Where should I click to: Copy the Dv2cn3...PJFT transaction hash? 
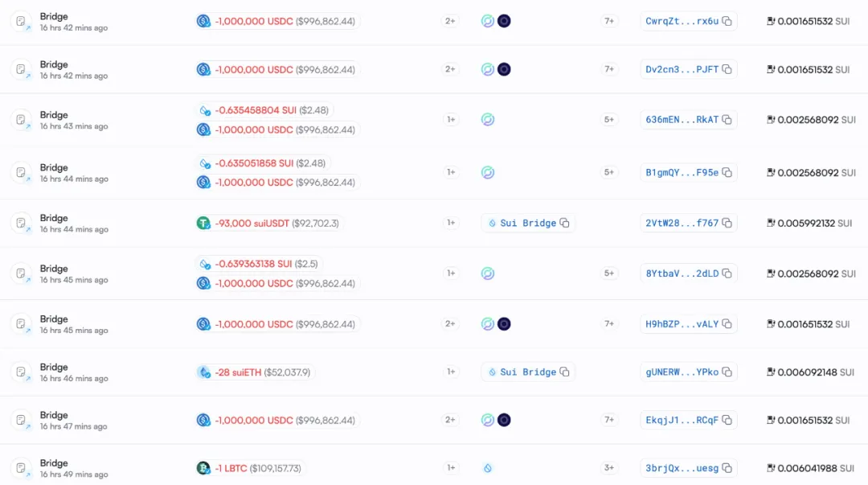pos(727,70)
